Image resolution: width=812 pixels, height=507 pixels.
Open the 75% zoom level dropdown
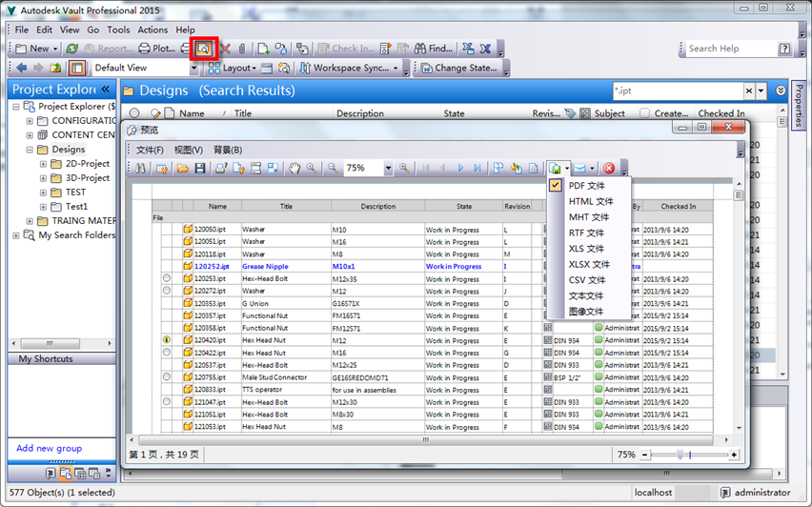point(388,168)
